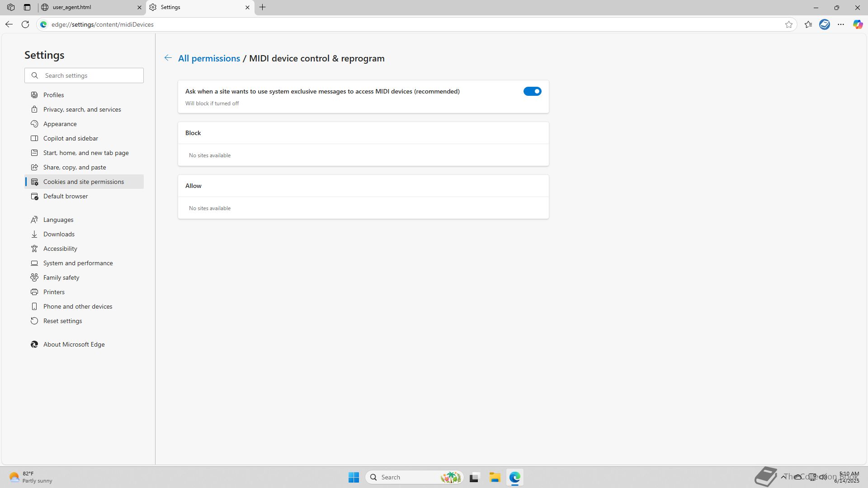Viewport: 868px width, 488px height.
Task: Add this page to favorites star
Action: tap(789, 25)
